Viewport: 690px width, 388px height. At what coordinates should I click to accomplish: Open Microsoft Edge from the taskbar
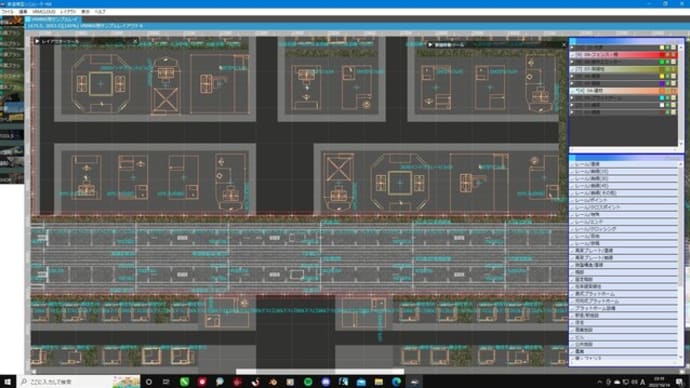point(396,382)
